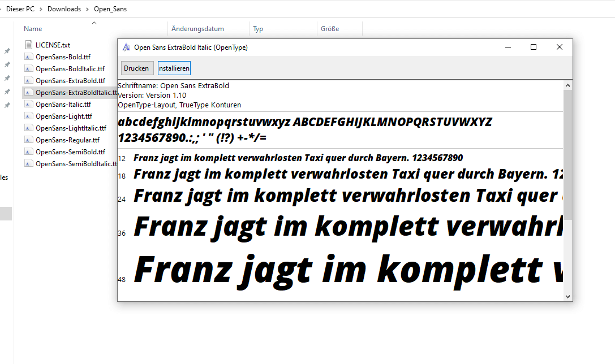Viewport: 615px width, 364px height.
Task: Click the OpenSans-Bold.ttf font icon
Action: click(28, 57)
